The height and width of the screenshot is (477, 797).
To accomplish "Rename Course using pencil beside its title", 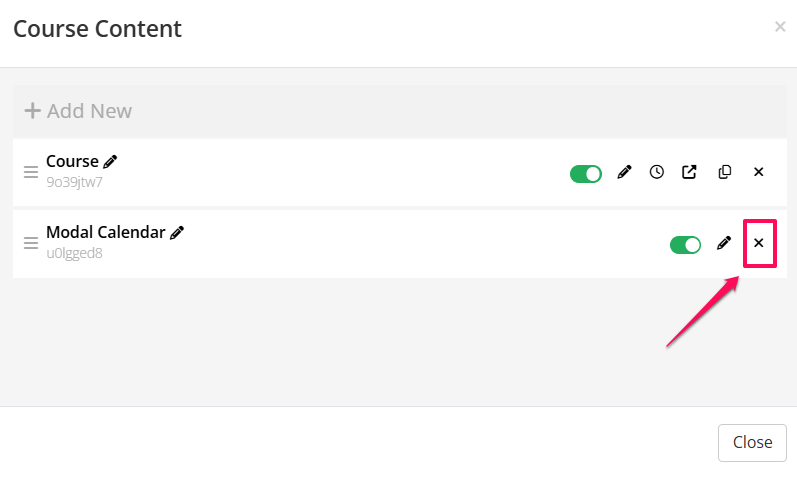I will 110,162.
